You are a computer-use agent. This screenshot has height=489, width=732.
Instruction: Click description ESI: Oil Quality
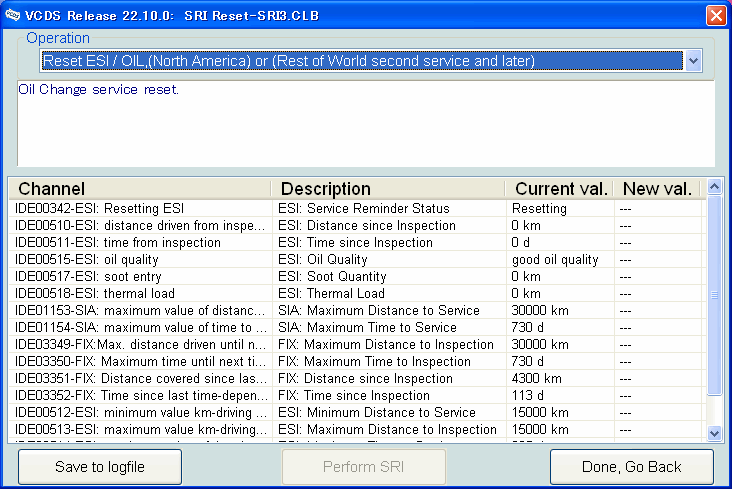tap(323, 260)
